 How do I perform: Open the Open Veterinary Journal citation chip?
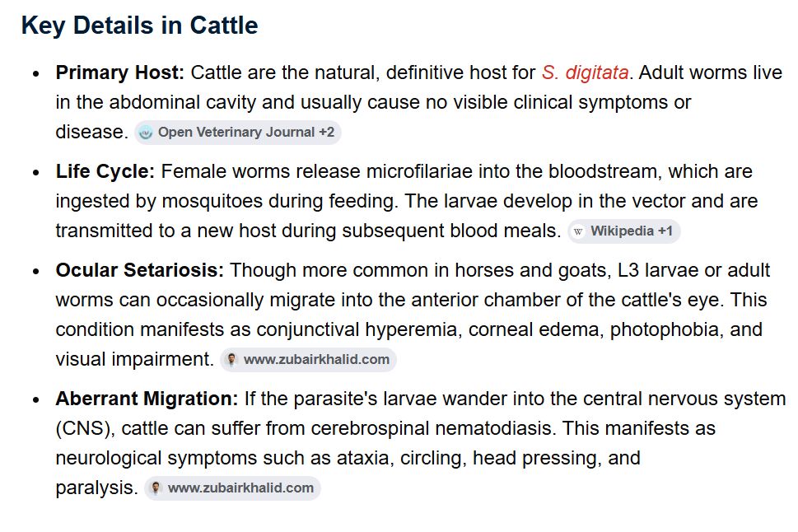tap(238, 133)
